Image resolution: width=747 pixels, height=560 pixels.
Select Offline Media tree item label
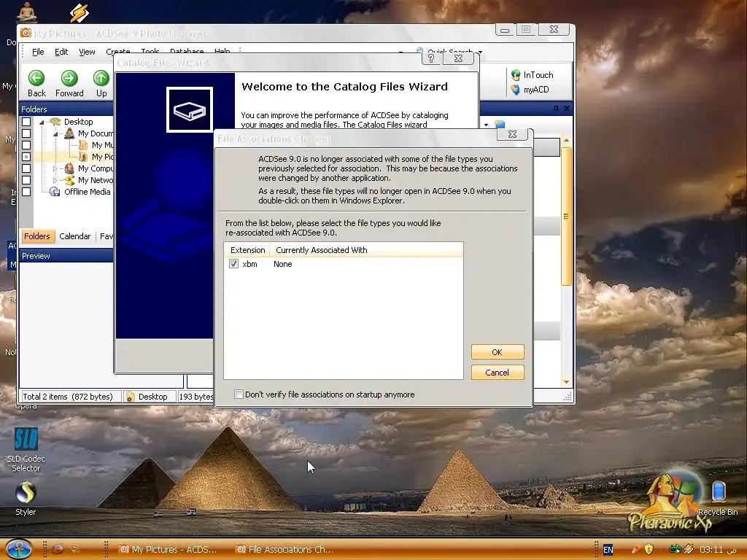point(88,192)
